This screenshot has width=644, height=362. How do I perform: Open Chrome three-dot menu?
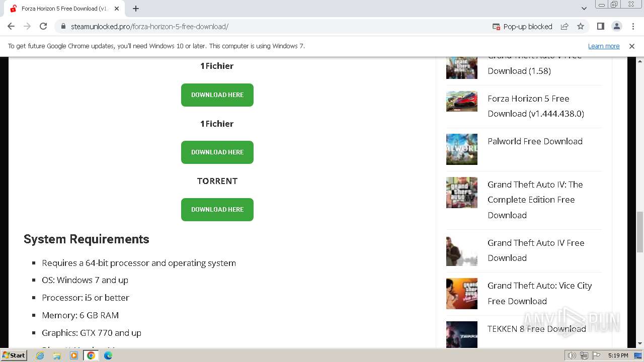click(632, 26)
